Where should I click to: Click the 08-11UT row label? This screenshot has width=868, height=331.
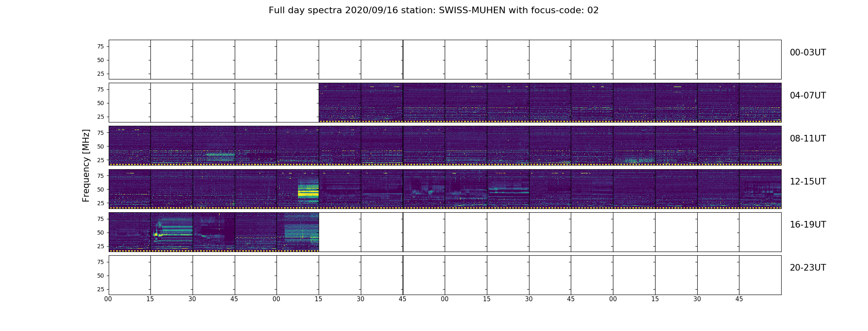click(808, 139)
